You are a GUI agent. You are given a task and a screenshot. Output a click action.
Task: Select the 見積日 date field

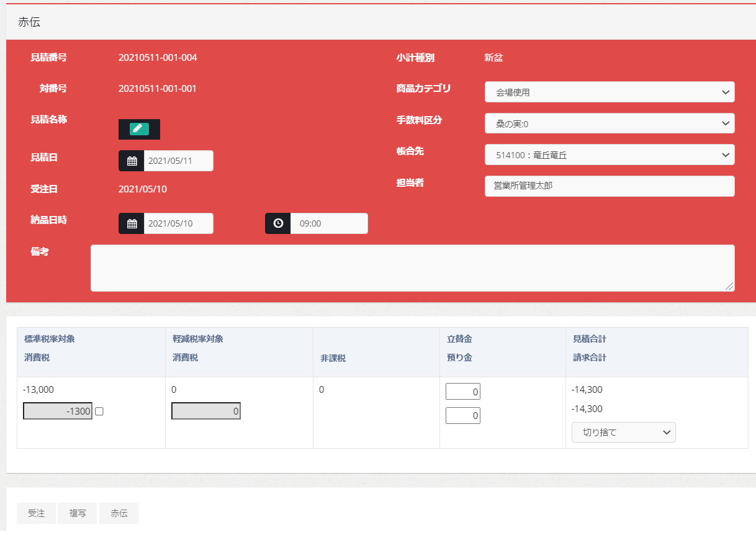[178, 161]
